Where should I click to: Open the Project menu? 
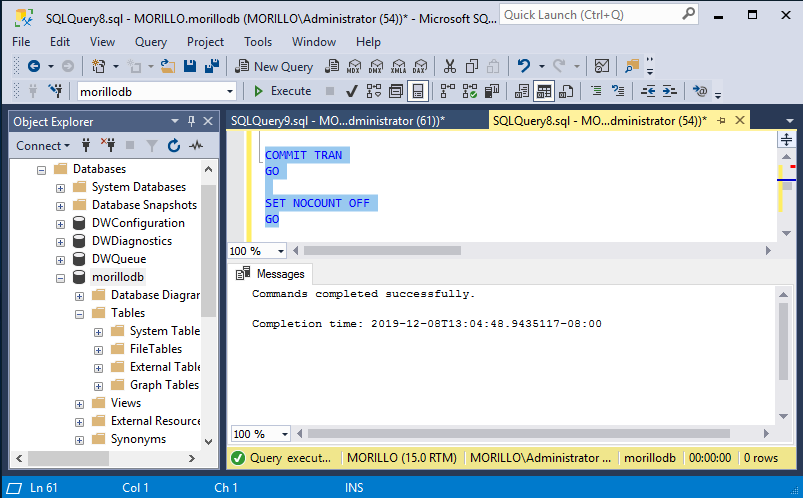tap(205, 42)
